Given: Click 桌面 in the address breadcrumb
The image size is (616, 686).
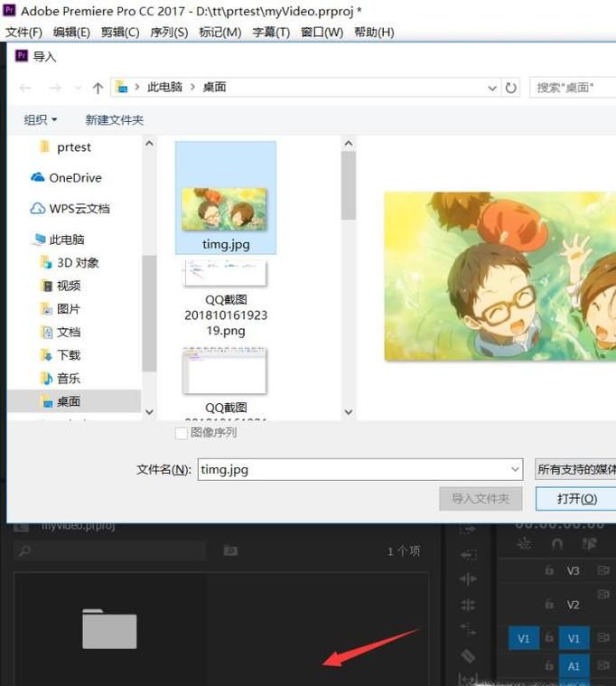Looking at the screenshot, I should (215, 87).
